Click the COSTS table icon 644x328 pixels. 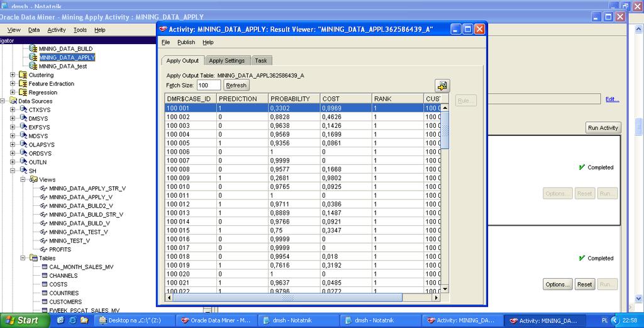pyautogui.click(x=45, y=284)
